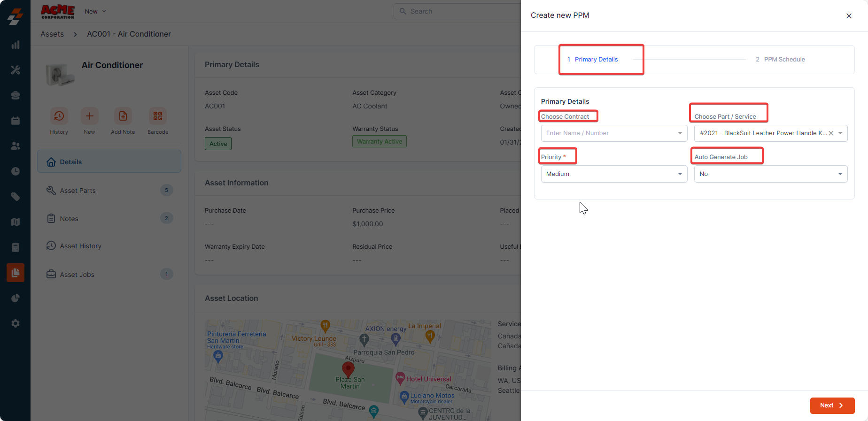The image size is (868, 421).
Task: Click the wrench tools icon in sidebar
Action: tap(15, 70)
